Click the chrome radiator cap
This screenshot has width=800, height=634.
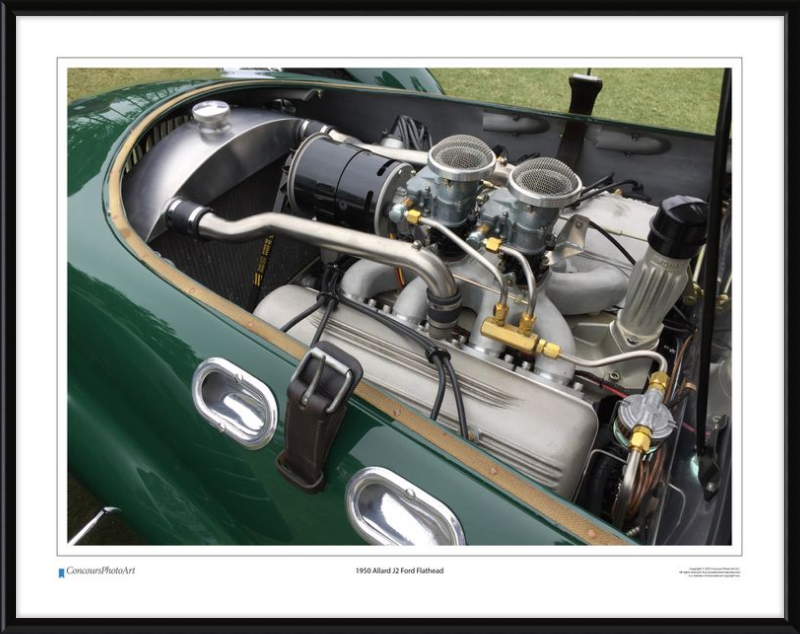211,113
